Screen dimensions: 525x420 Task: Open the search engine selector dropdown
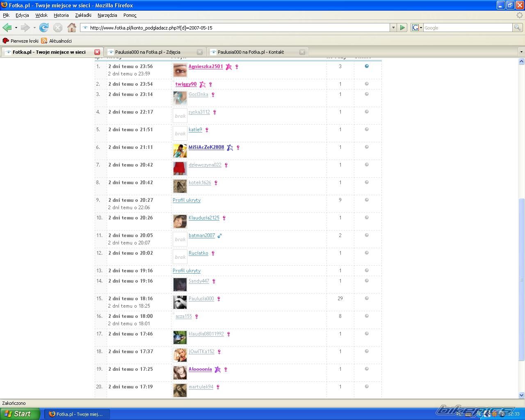coord(417,27)
